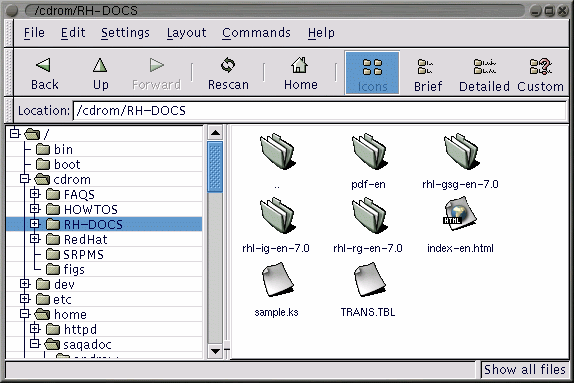Select the TRANS.TBL file icon
This screenshot has height=383, width=574.
(x=369, y=279)
